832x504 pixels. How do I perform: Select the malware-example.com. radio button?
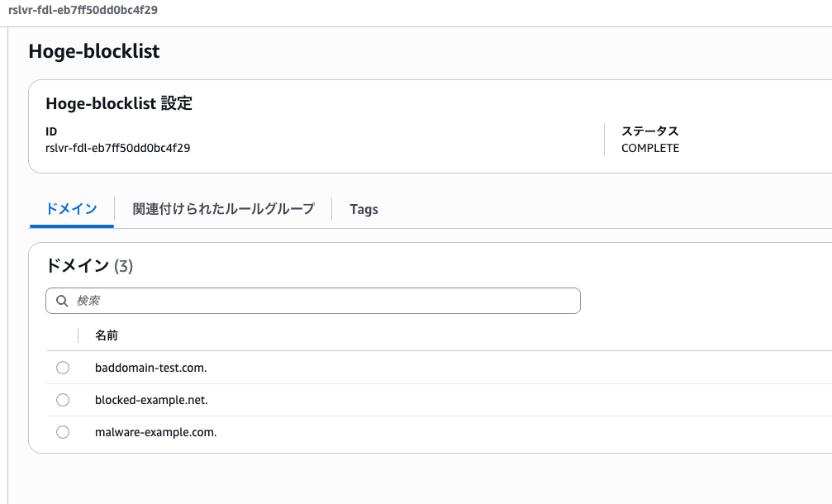(x=63, y=432)
